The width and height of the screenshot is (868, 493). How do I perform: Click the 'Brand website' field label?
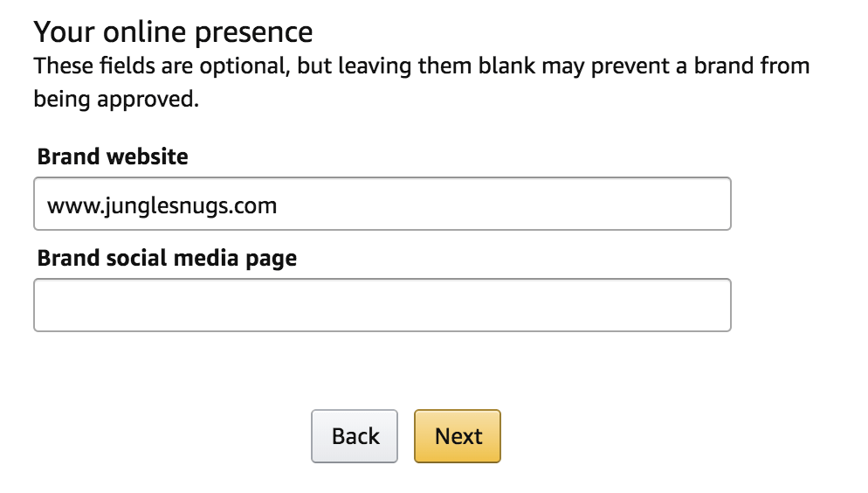pos(113,157)
